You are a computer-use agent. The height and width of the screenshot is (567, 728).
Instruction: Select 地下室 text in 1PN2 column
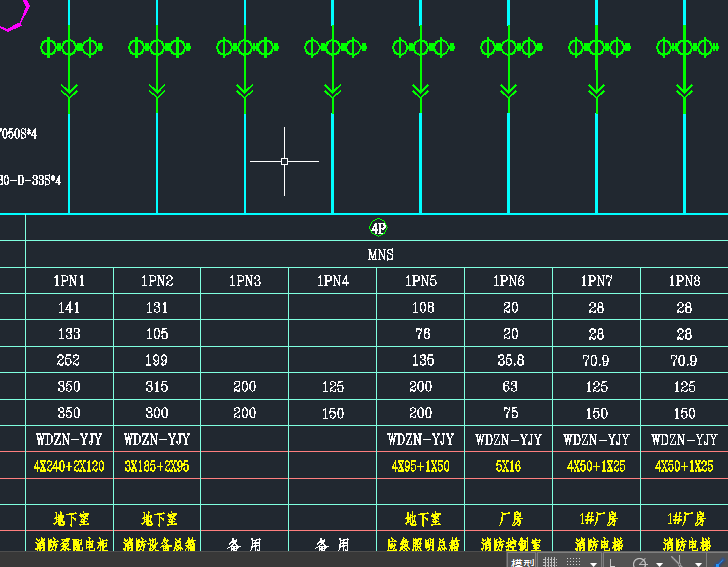159,519
